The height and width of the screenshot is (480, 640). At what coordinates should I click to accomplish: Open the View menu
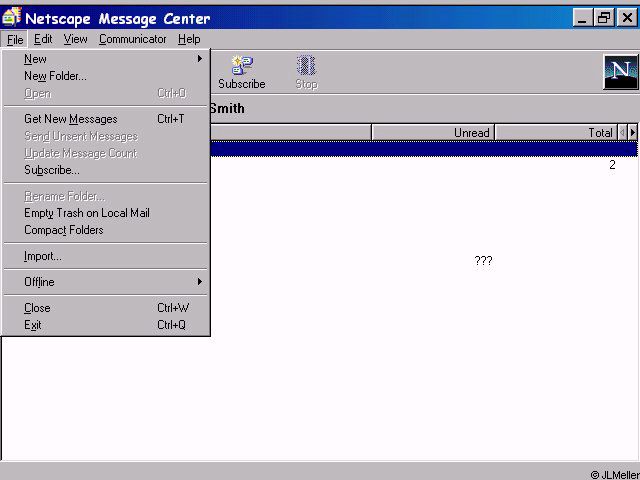point(75,39)
